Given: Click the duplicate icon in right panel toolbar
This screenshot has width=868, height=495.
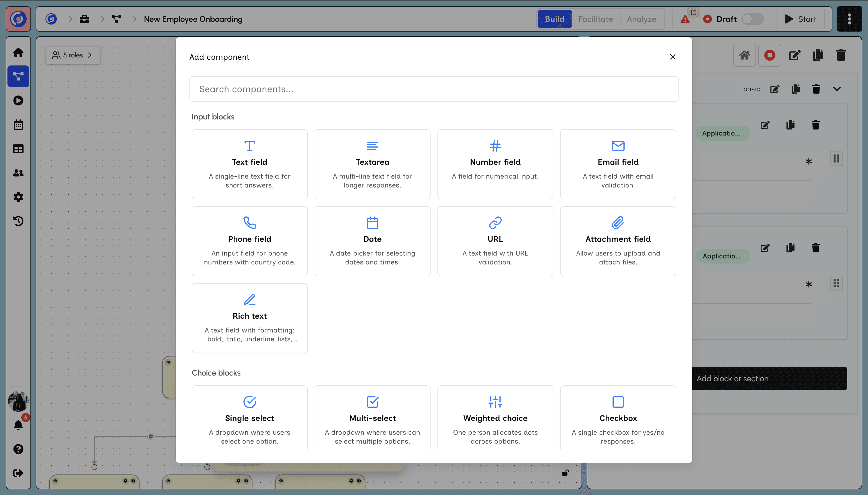Looking at the screenshot, I should pos(818,55).
